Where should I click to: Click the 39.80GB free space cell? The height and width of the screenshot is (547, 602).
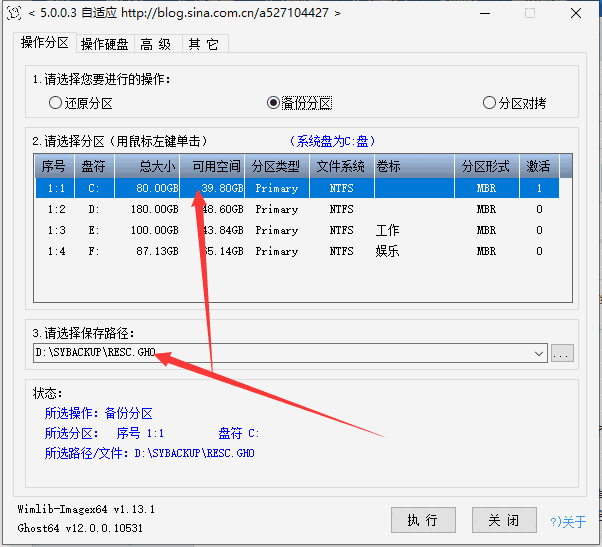[222, 188]
